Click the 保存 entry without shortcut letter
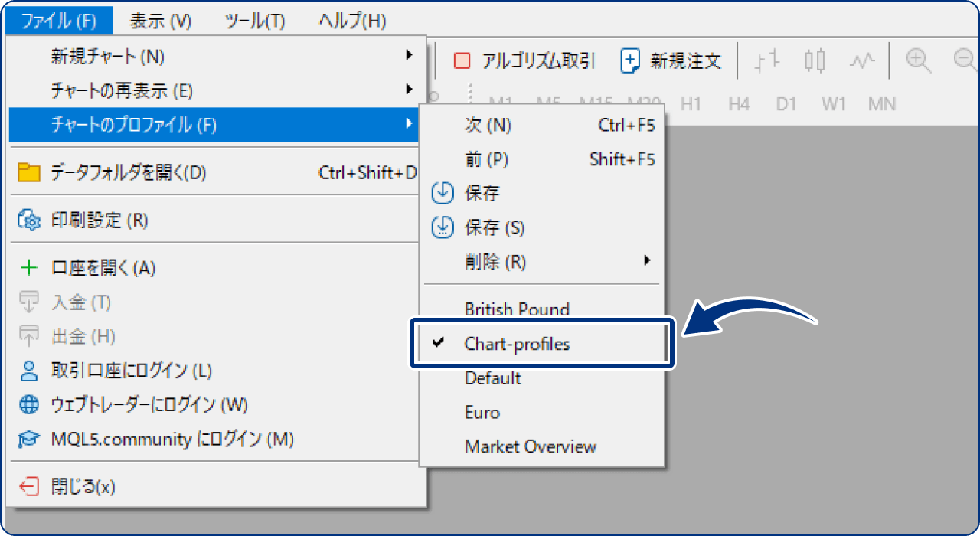The image size is (980, 536). 543,193
